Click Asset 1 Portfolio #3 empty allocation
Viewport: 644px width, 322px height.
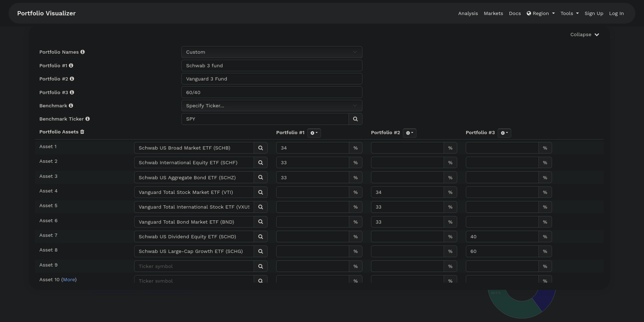[502, 148]
